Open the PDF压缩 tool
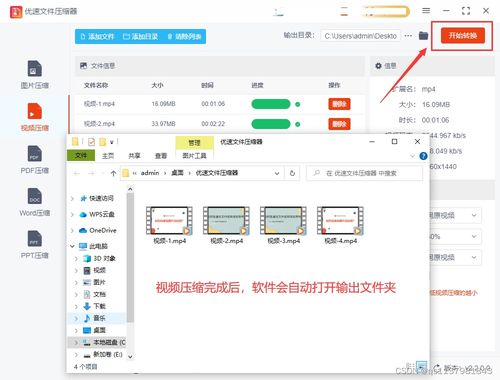 tap(35, 160)
